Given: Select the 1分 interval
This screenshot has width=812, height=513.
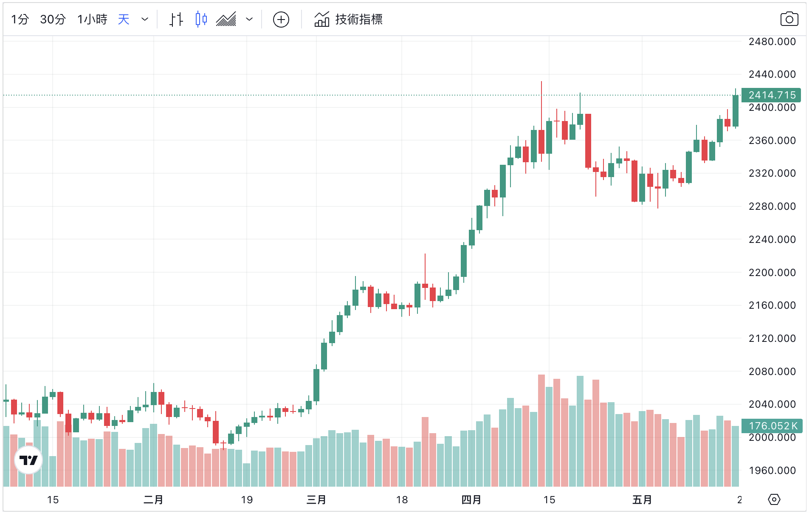Looking at the screenshot, I should (x=20, y=20).
